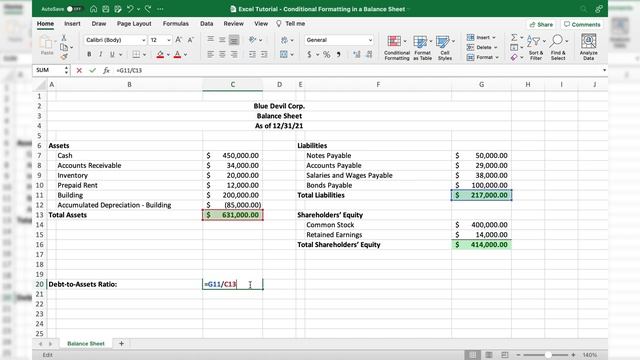Viewport: 640px width, 360px height.
Task: Click the Save icon in title bar
Action: tap(106, 9)
